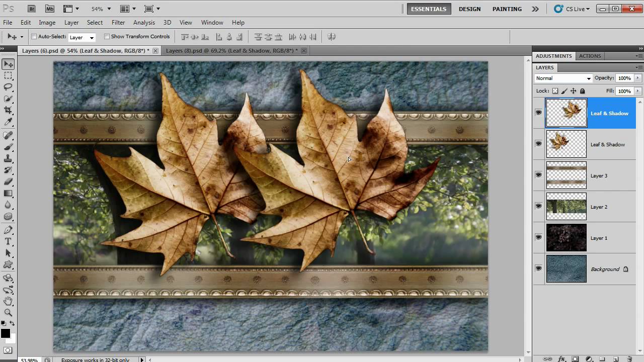Hide Layer 2 visibility
This screenshot has height=362, width=644.
coord(538,206)
